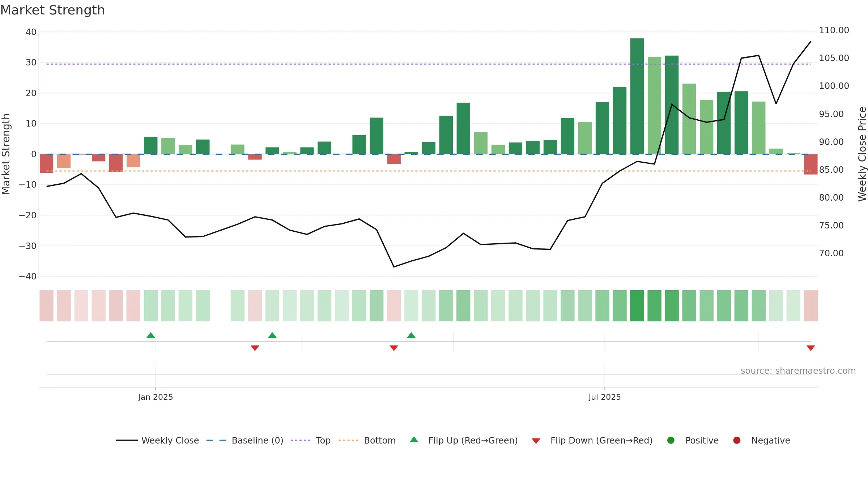Click the Market Strength chart title
The image size is (868, 488).
[52, 10]
